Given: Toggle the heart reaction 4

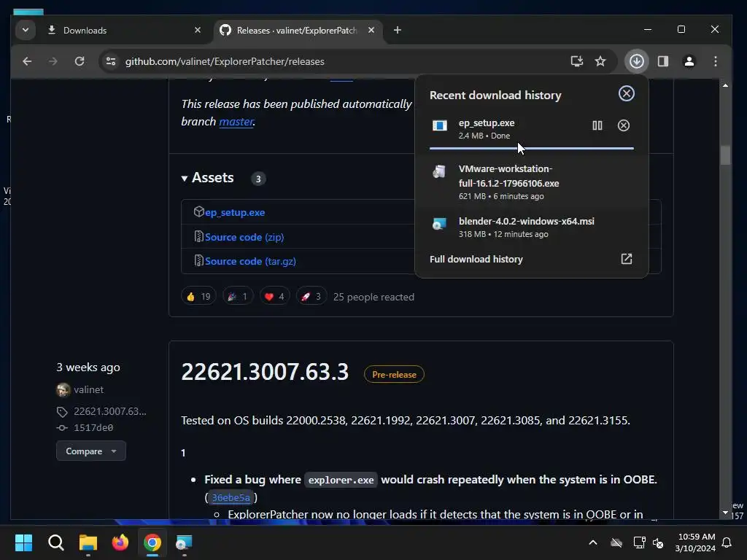Looking at the screenshot, I should (x=274, y=297).
